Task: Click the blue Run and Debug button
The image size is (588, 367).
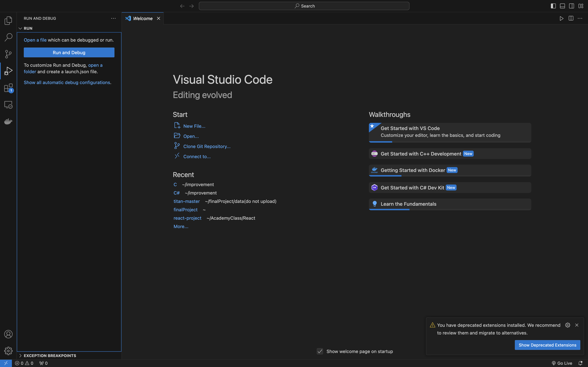Action: [x=69, y=52]
